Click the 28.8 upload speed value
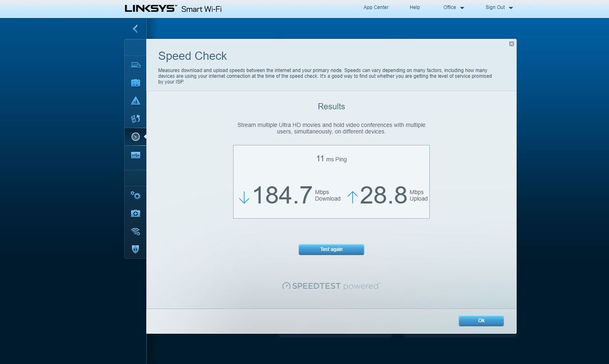This screenshot has width=609, height=364. [383, 195]
